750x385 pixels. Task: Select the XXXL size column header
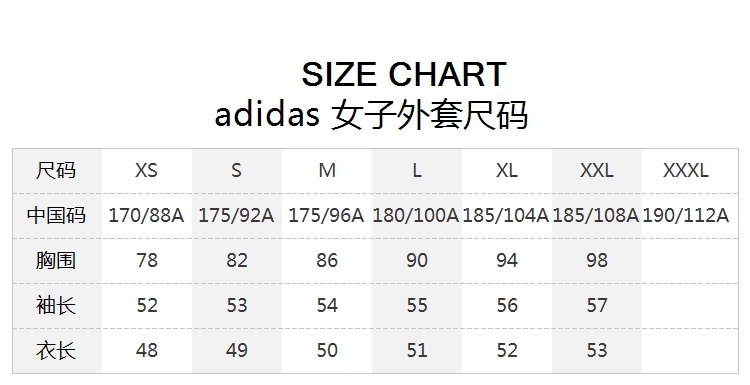(x=685, y=170)
